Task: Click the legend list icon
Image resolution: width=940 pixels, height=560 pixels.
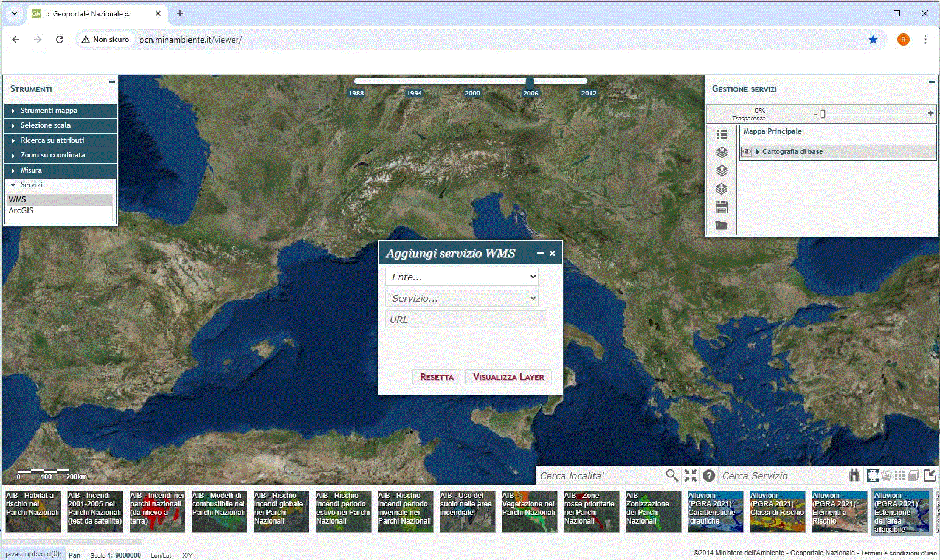Action: point(722,134)
